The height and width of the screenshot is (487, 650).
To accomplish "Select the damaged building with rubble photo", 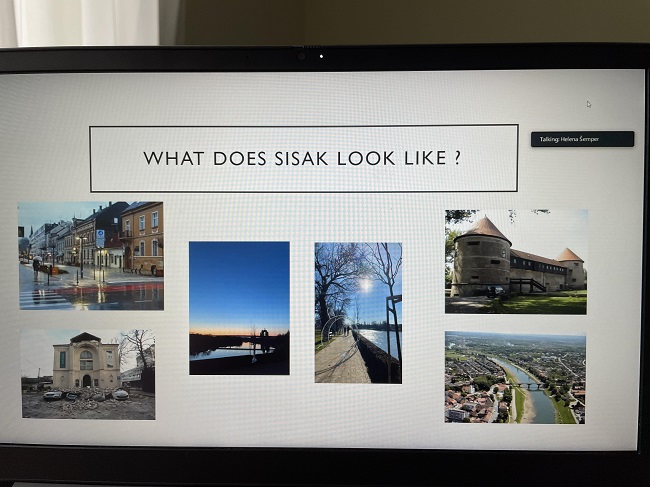I will (x=88, y=374).
